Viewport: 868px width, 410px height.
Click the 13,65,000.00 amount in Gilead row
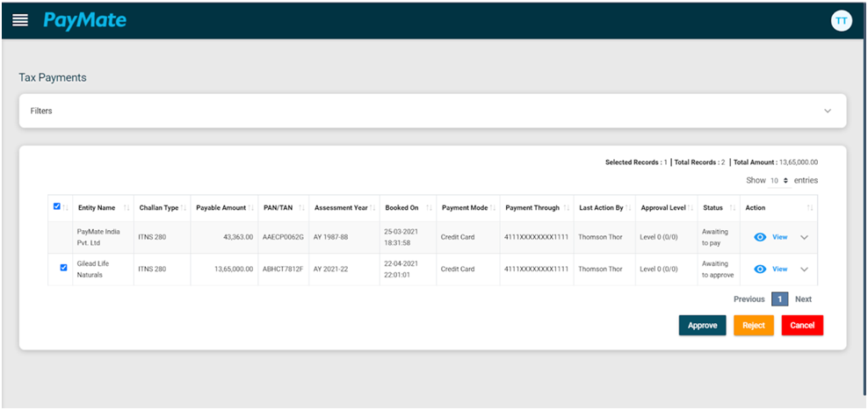[234, 269]
